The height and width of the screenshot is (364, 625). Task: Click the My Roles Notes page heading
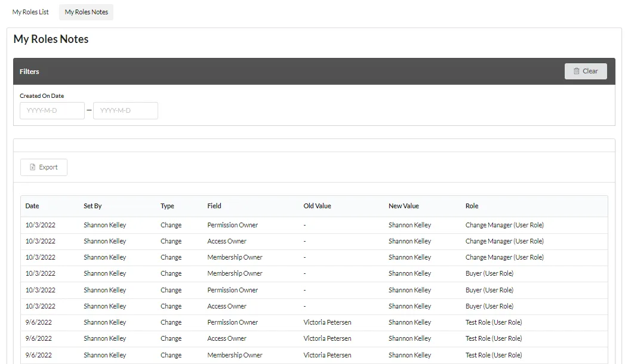(51, 39)
